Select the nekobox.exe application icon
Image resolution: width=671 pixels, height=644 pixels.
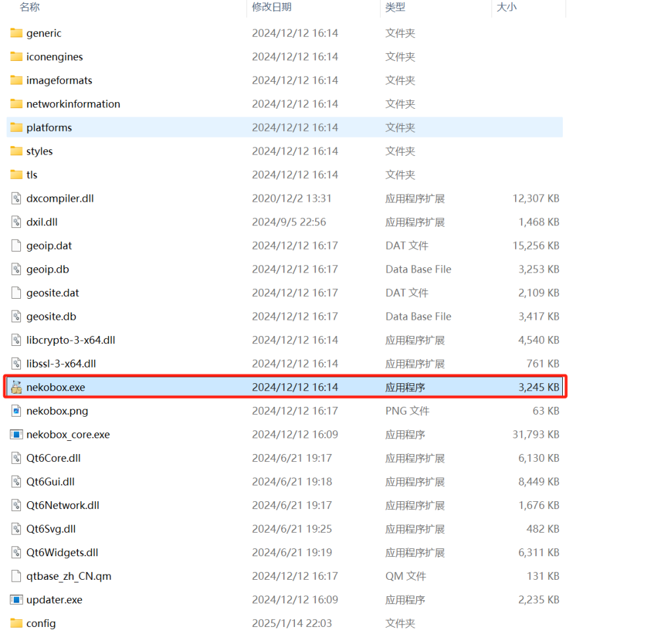pos(16,387)
